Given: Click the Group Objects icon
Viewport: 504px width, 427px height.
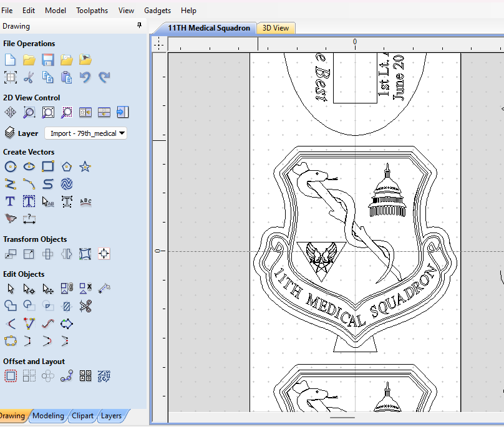Looking at the screenshot, I should [x=67, y=289].
